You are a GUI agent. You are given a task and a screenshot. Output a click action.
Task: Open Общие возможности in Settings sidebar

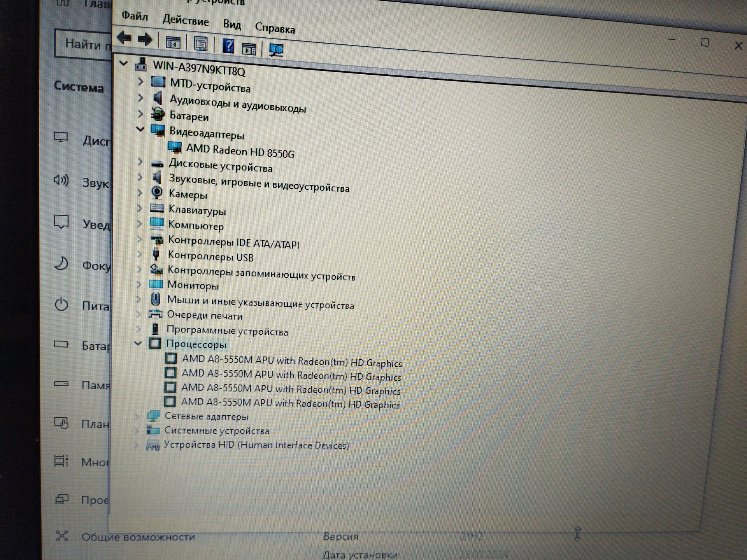[138, 537]
